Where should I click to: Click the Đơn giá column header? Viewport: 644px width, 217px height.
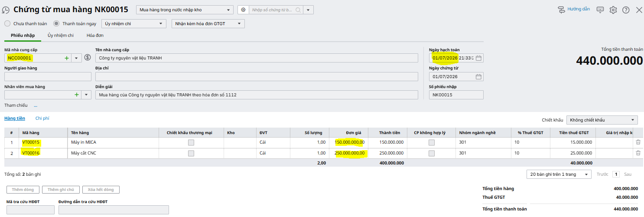coord(349,132)
